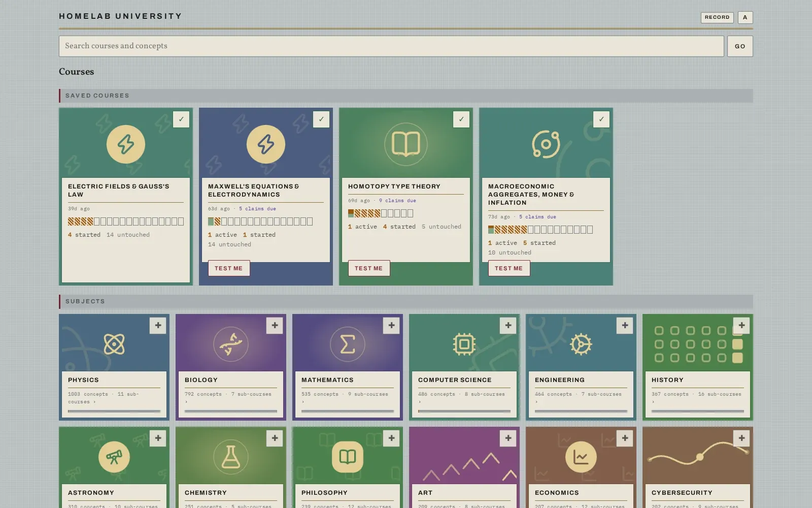812x508 pixels.
Task: Open the Mathematics sigma icon
Action: pos(348,344)
